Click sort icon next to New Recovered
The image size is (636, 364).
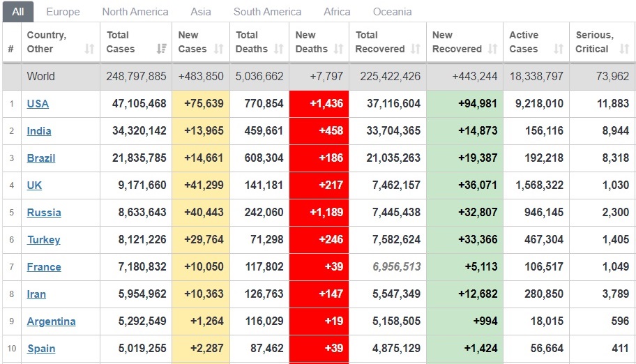tap(493, 49)
